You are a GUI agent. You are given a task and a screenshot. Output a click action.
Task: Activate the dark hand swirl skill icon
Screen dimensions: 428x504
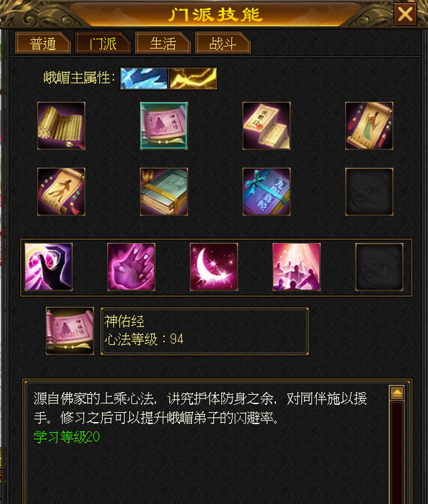pyautogui.click(x=49, y=267)
